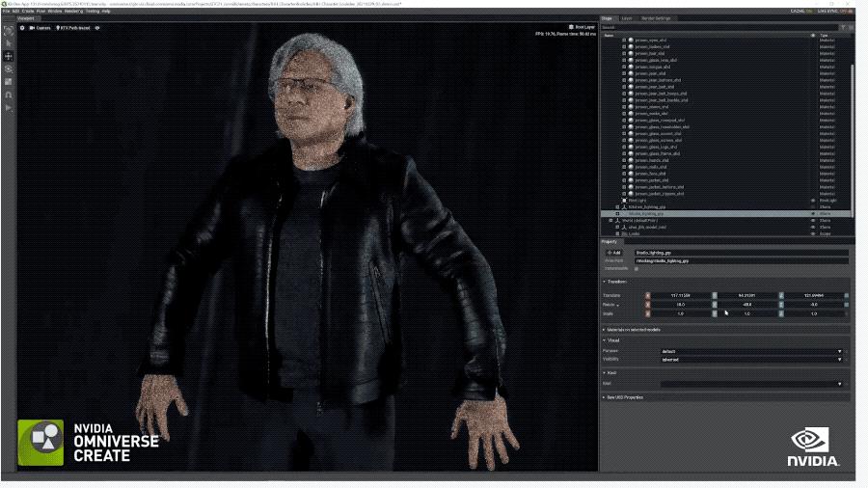Click the CACHE status indicator
Screen dimensions: 868x488
[x=801, y=11]
